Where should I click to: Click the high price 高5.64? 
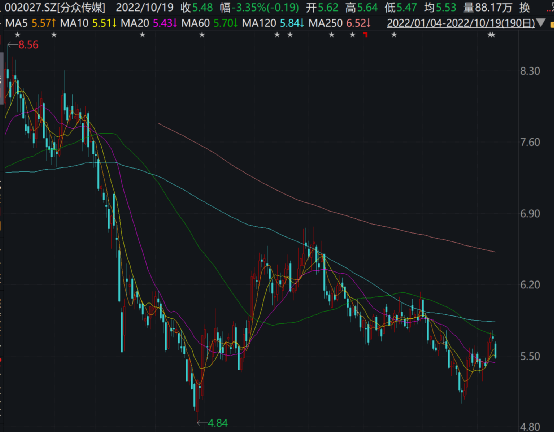pos(361,7)
